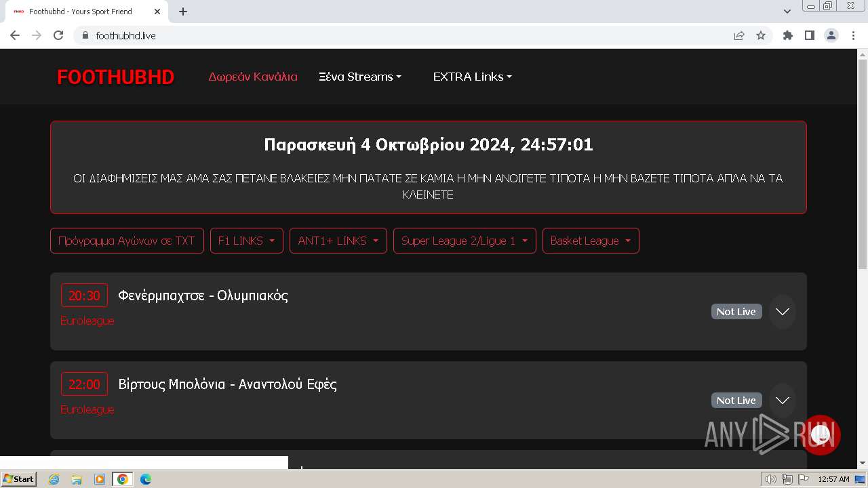Open the Extensions puzzle icon
The image size is (868, 488).
point(787,35)
